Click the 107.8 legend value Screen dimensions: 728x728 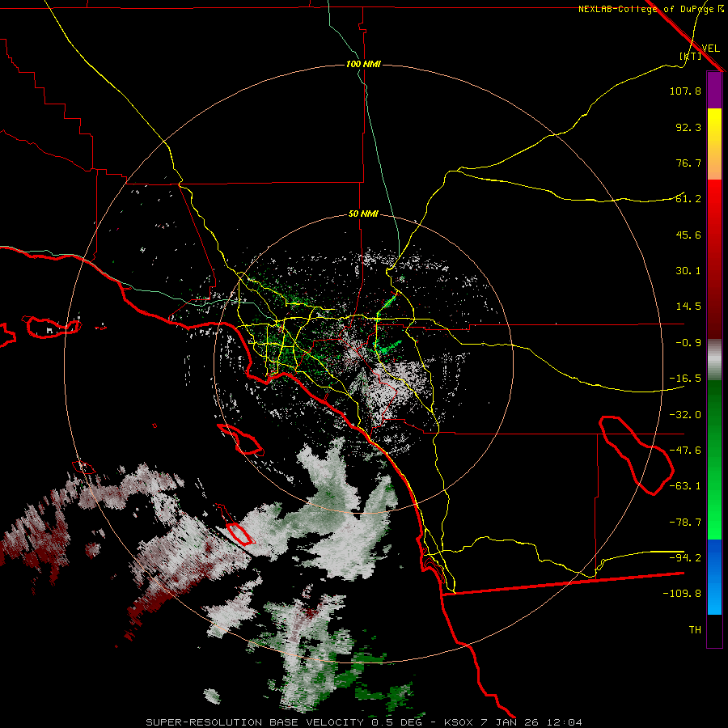tap(685, 91)
